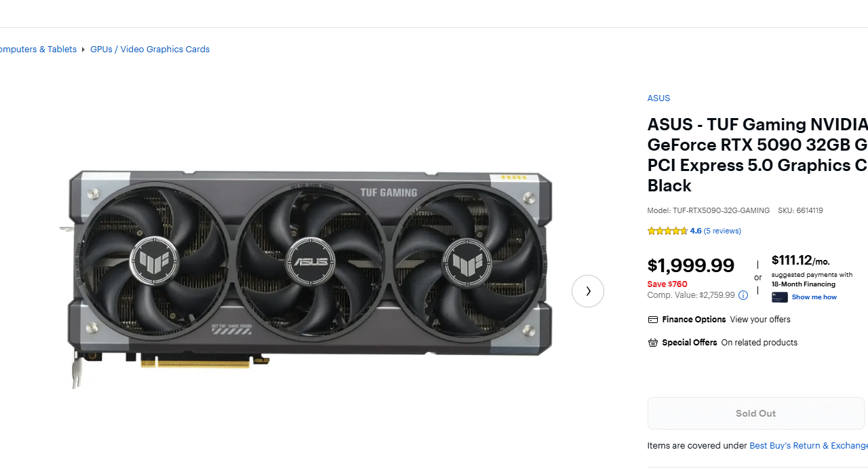The width and height of the screenshot is (868, 473).
Task: Click the Finance Options label
Action: [x=694, y=320]
